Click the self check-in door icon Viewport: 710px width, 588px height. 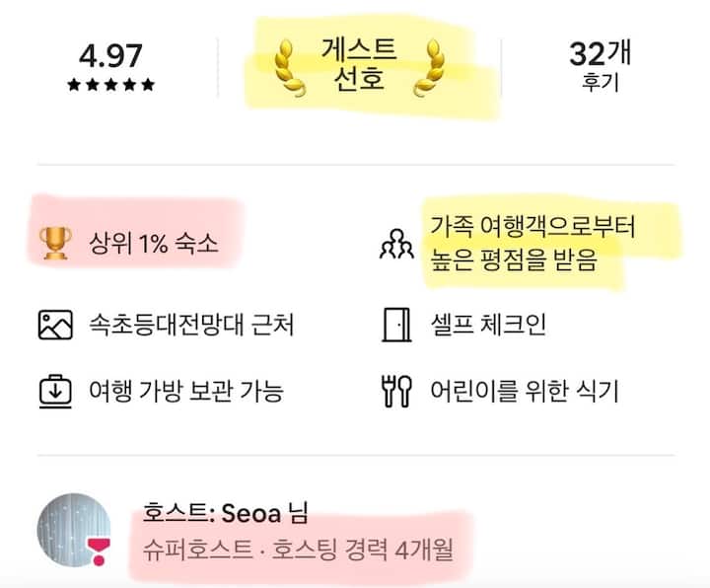(x=395, y=325)
